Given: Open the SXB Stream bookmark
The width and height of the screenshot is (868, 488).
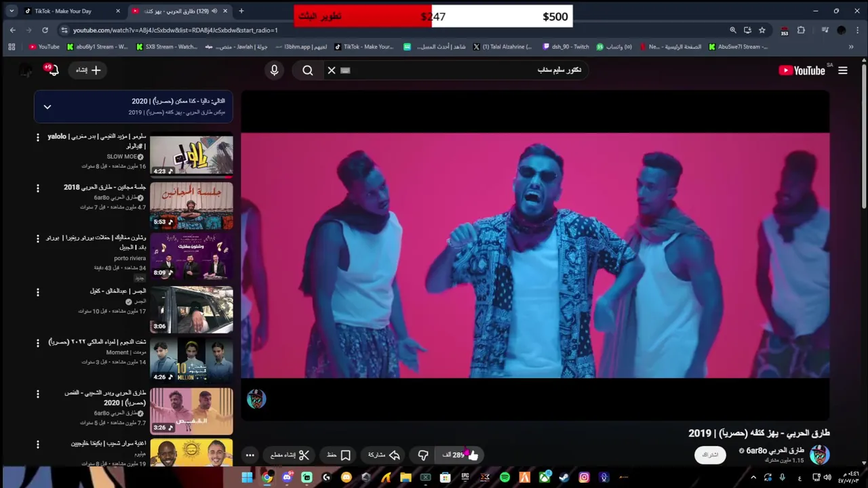Looking at the screenshot, I should pos(167,47).
